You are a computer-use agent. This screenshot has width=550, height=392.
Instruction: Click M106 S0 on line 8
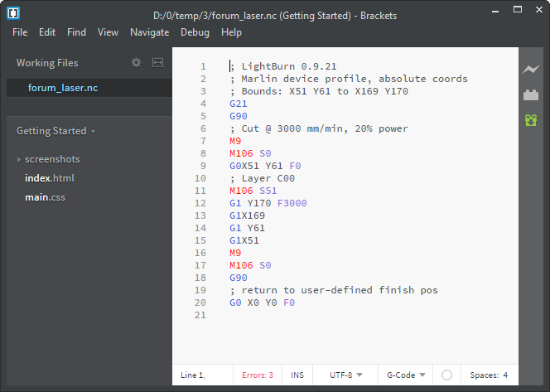point(250,153)
